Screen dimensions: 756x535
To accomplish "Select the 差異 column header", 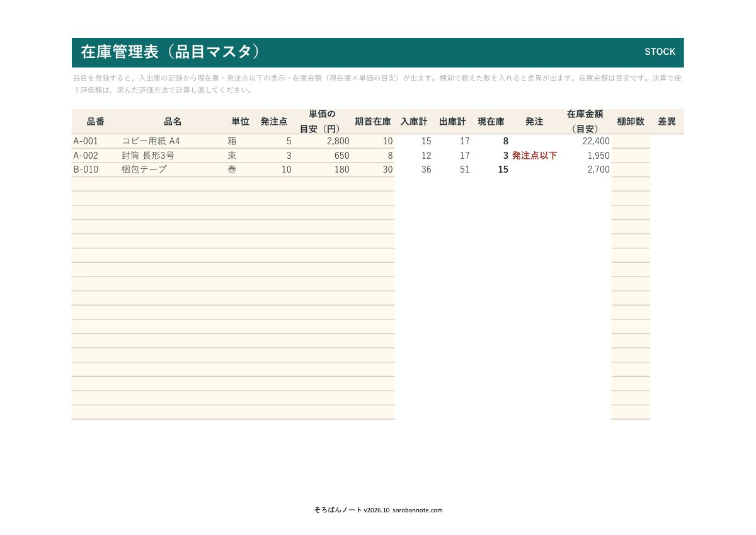I will point(667,122).
